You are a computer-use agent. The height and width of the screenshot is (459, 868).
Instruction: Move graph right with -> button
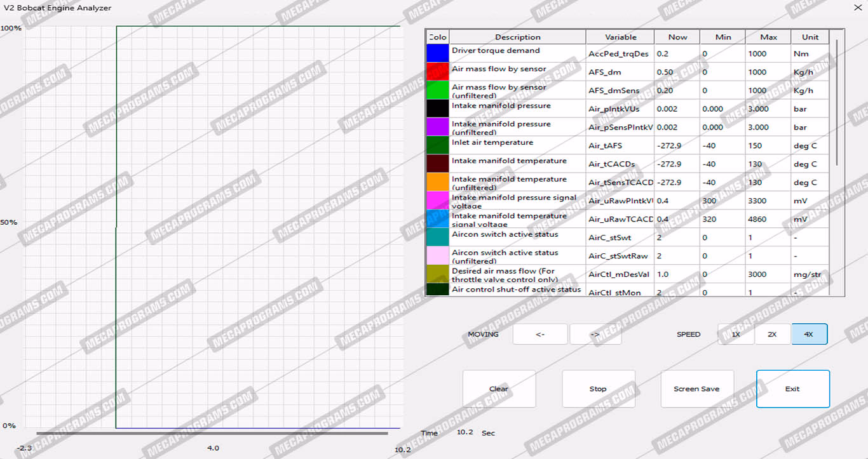595,334
